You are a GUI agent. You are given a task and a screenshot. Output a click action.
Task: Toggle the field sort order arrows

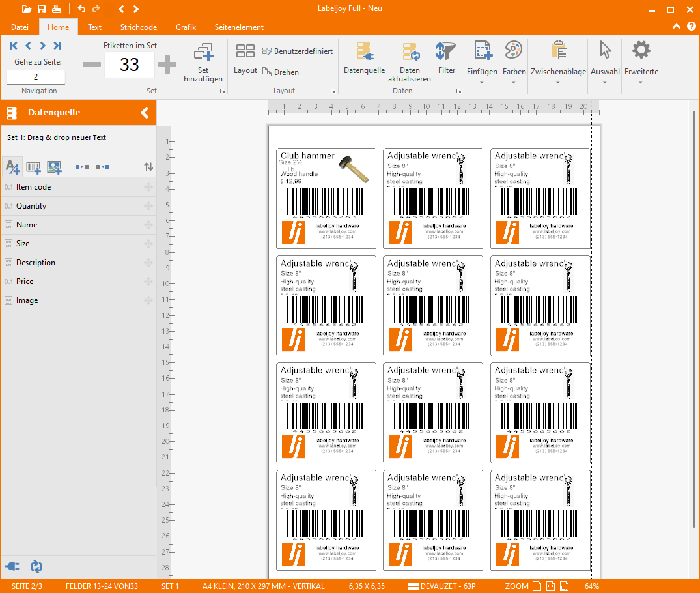pyautogui.click(x=148, y=167)
